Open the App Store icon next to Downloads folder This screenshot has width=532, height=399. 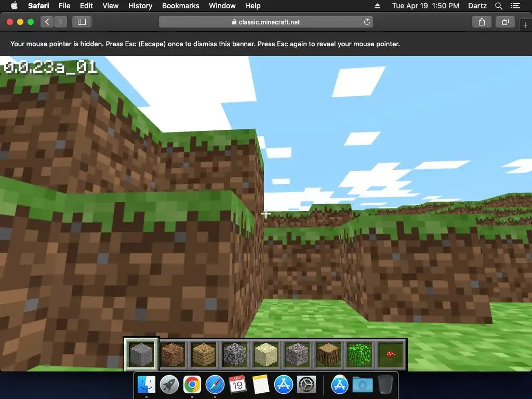coord(340,385)
